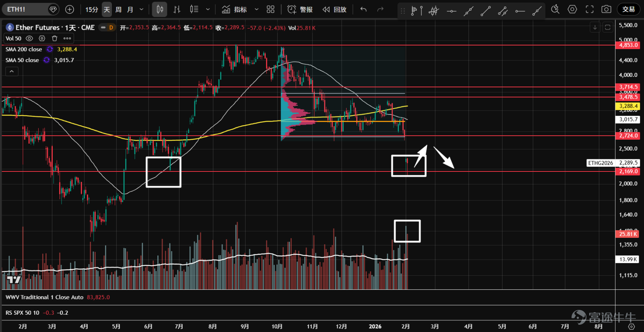Viewport: 644px width, 332px height.
Task: Enter fullscreen mode
Action: (x=590, y=9)
